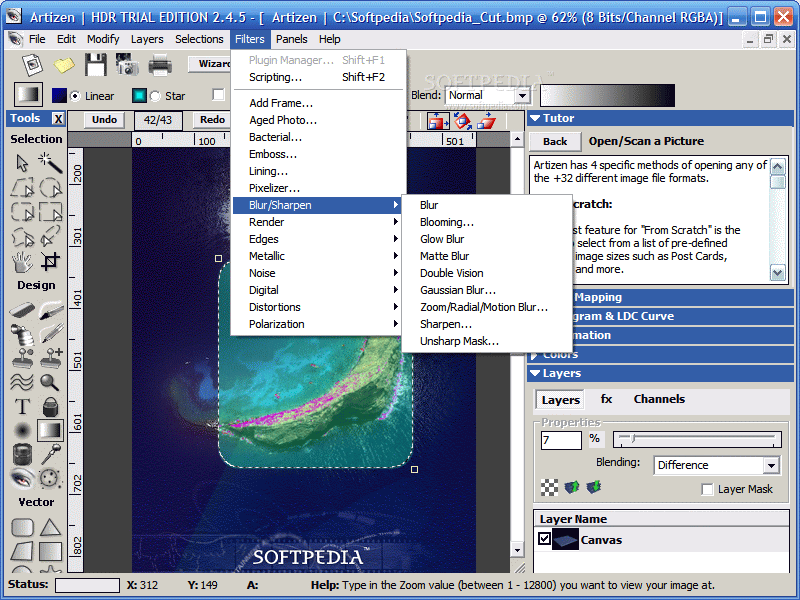Switch to the fx tab

click(606, 399)
